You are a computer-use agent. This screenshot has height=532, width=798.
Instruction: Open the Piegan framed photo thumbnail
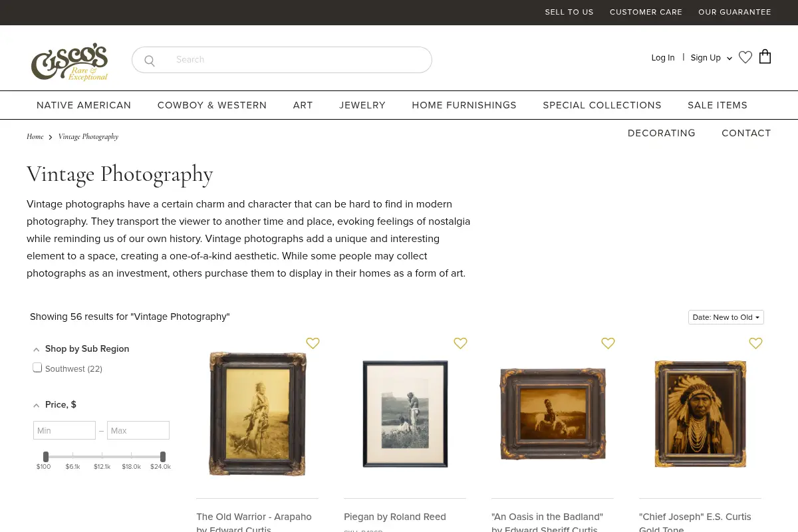[x=405, y=414]
